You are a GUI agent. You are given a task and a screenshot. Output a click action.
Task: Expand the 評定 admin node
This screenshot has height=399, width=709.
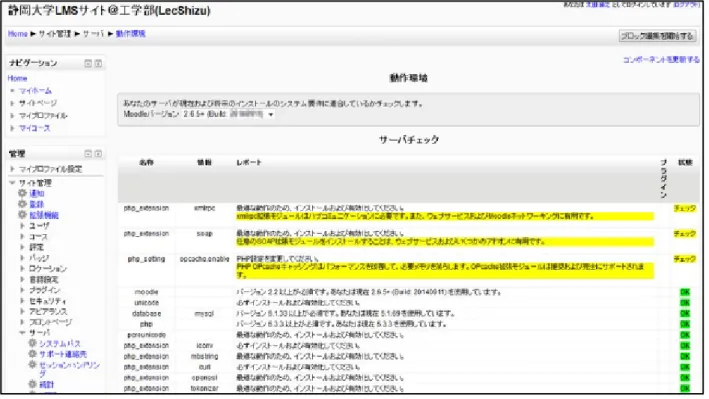[x=22, y=247]
